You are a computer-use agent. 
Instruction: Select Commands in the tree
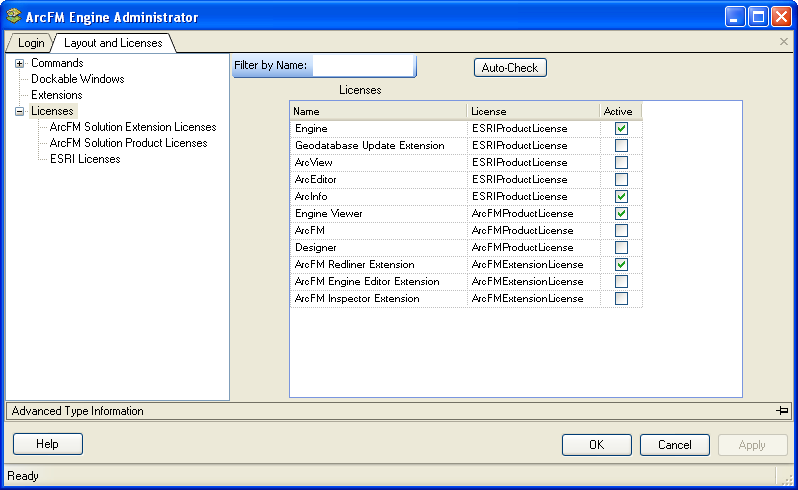(x=57, y=63)
